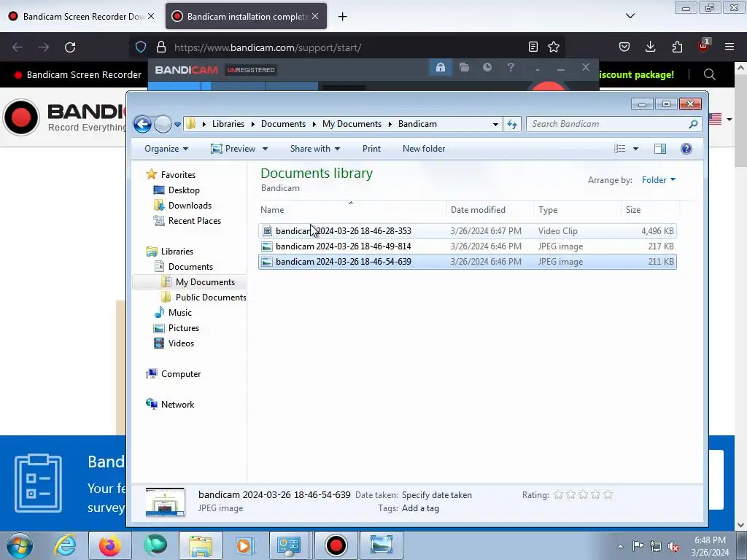Click Libraries in the breadcrumb path
The width and height of the screenshot is (747, 560).
click(228, 124)
